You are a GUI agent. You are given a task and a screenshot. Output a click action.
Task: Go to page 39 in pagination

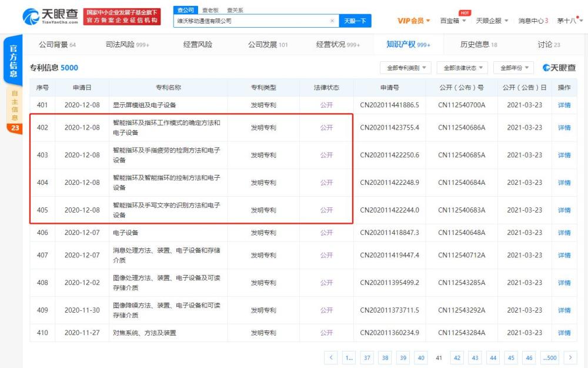point(403,357)
